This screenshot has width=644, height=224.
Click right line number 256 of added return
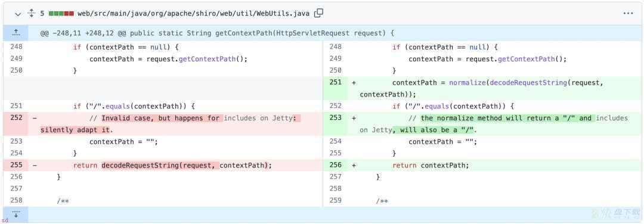point(335,166)
